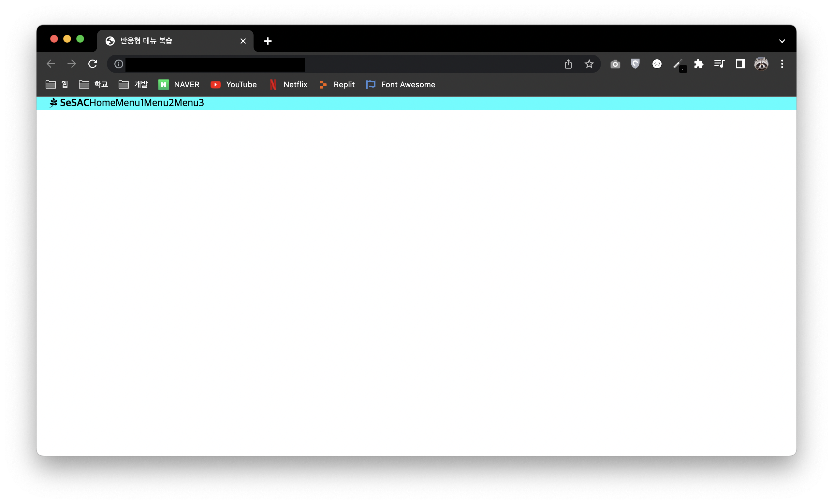
Task: Open the round white JSON extension icon
Action: (x=657, y=64)
